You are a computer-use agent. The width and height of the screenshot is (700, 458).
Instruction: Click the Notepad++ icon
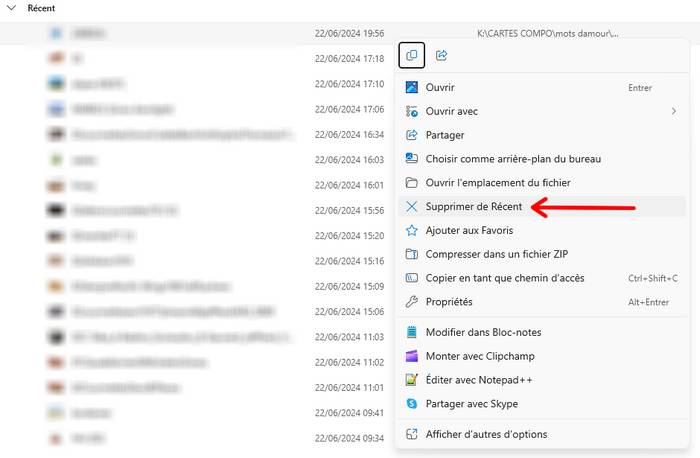[x=412, y=379]
